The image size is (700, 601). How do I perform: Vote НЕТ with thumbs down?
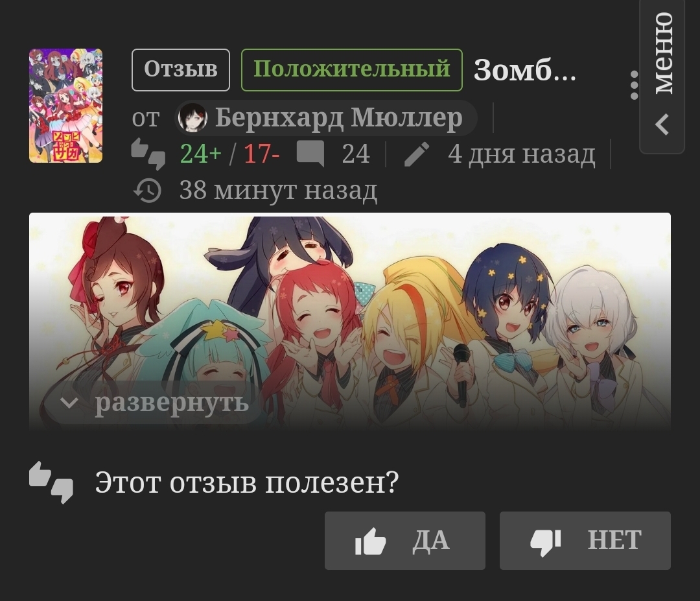[x=585, y=541]
